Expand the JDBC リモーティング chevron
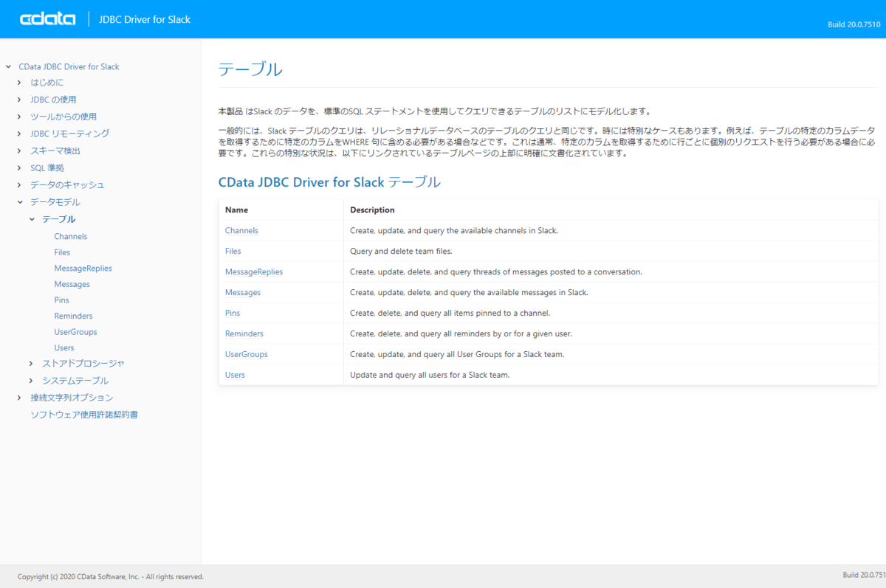This screenshot has width=886, height=588. pos(19,134)
